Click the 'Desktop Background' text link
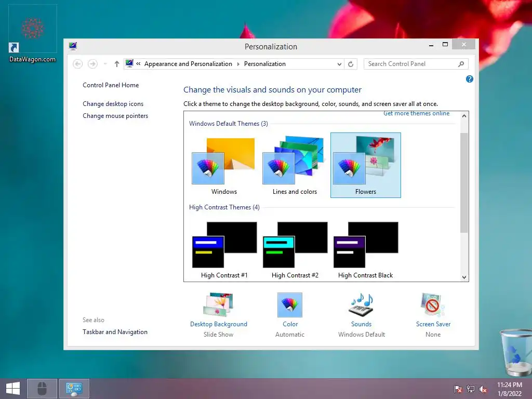This screenshot has width=532, height=399. [x=219, y=324]
